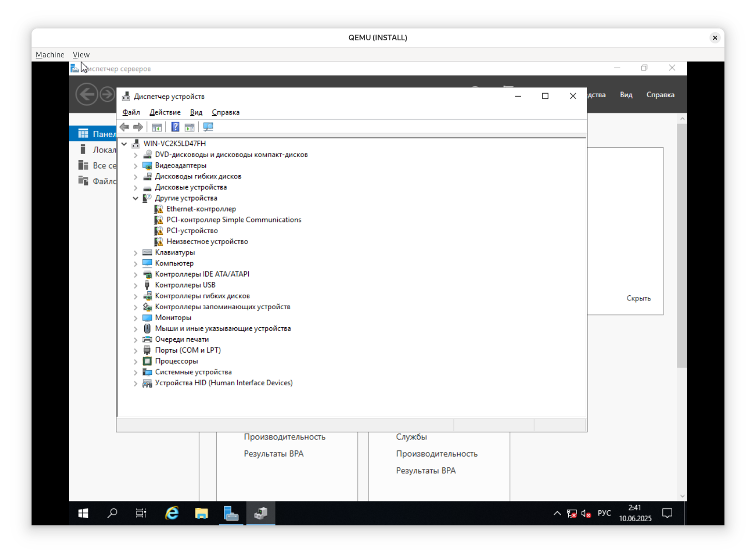Switch to Server Manager via taskbar icon
Screen dimensions: 756x560
tap(231, 513)
